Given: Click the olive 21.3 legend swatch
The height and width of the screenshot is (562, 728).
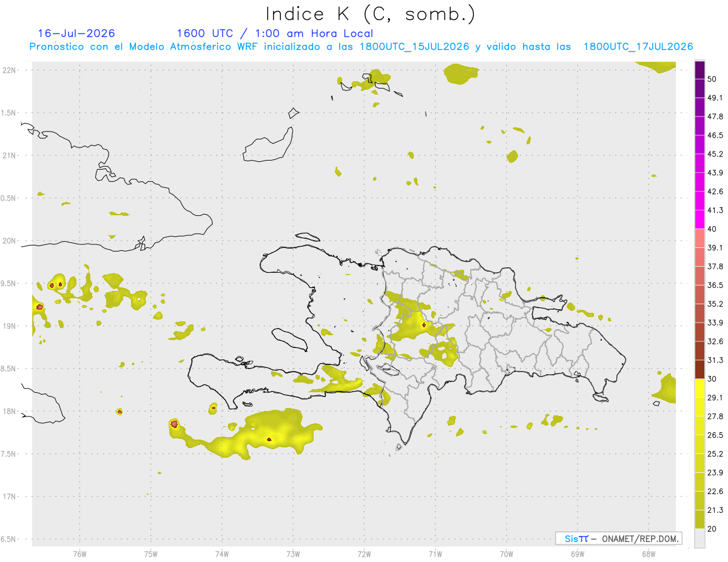Looking at the screenshot, I should pos(699,519).
